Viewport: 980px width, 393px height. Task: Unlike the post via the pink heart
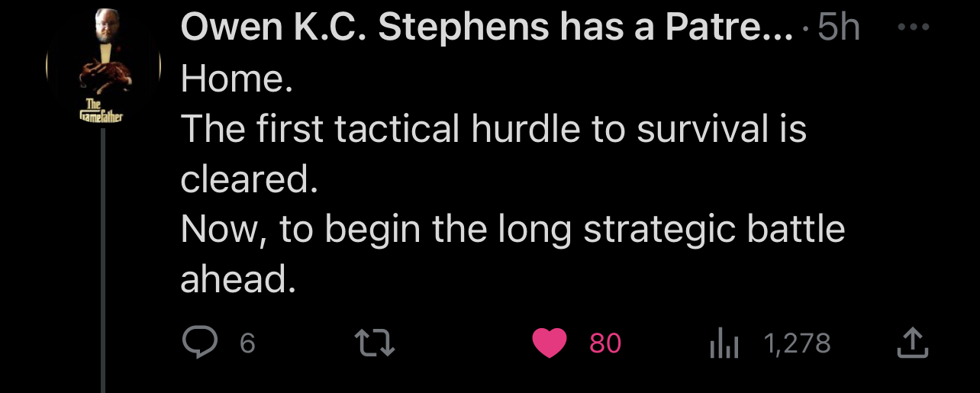coord(549,343)
